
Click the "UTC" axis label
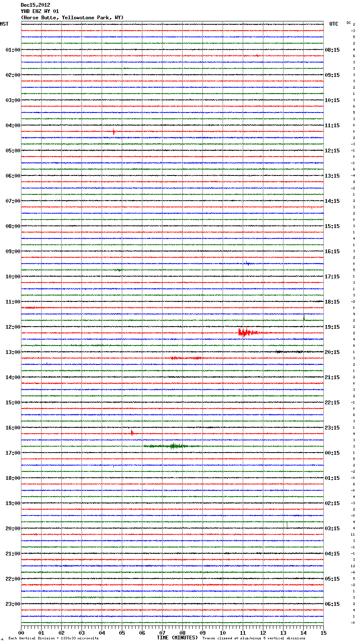pyautogui.click(x=334, y=24)
